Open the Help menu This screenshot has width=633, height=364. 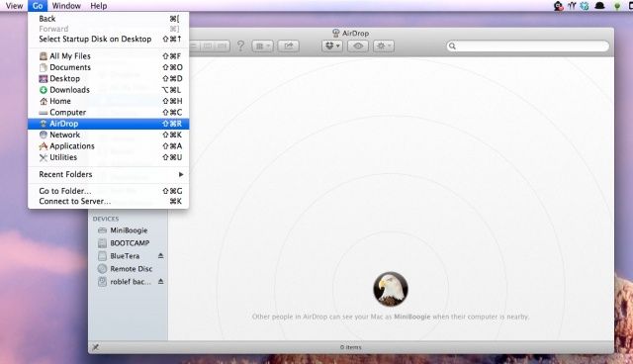[99, 6]
